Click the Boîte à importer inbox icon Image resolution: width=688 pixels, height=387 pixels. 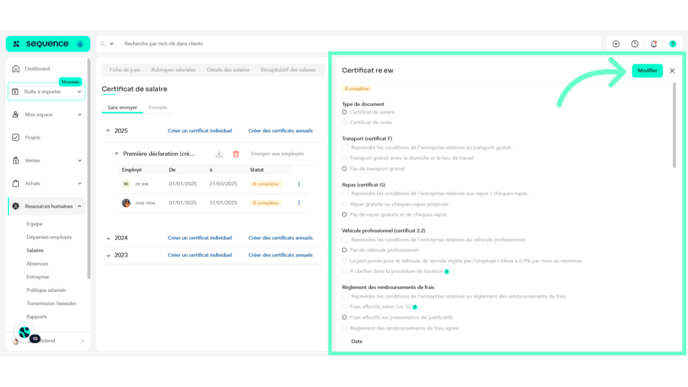click(x=15, y=92)
